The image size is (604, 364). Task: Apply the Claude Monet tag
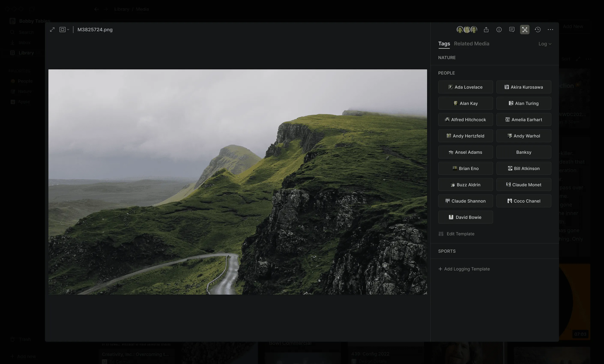[x=524, y=185]
